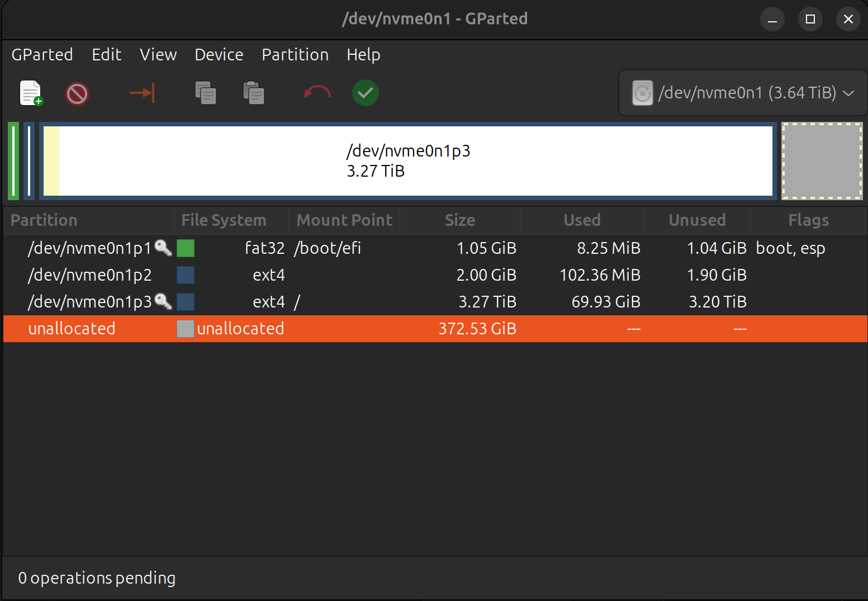
Task: Select the green nvme0n1p1 bar in disk graphic
Action: 13,161
